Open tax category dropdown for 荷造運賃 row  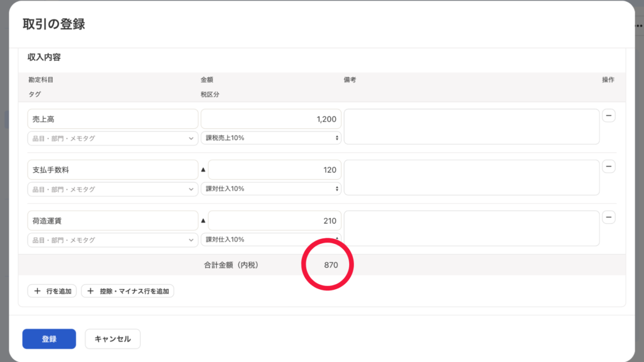point(271,240)
